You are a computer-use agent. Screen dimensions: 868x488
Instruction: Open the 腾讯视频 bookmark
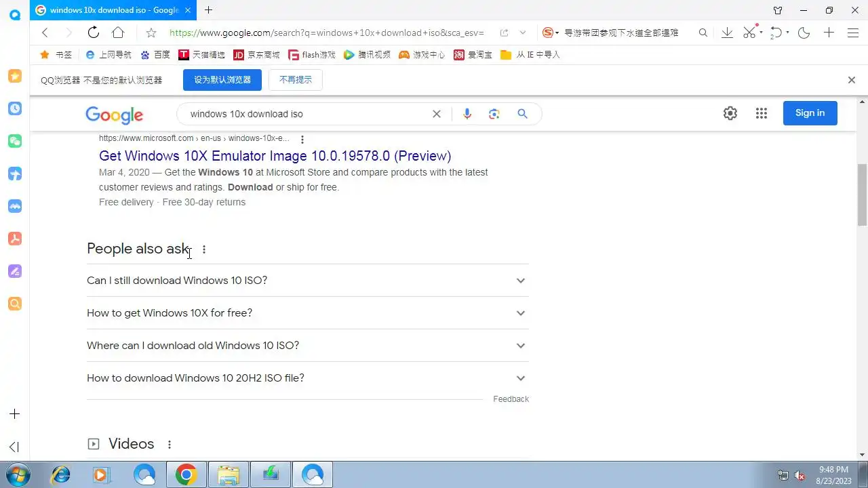pos(367,55)
